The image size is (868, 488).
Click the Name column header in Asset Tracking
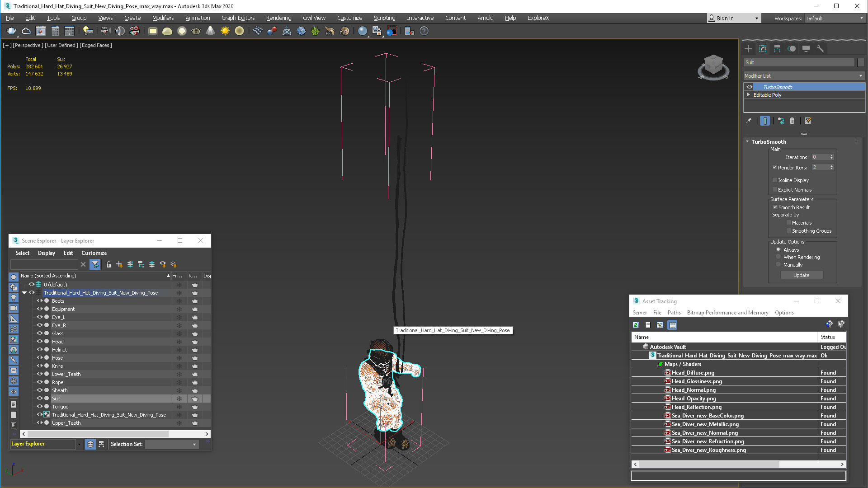click(725, 337)
